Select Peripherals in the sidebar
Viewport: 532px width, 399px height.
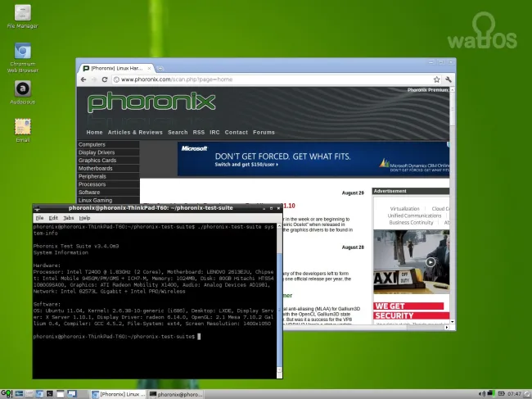pos(108,177)
